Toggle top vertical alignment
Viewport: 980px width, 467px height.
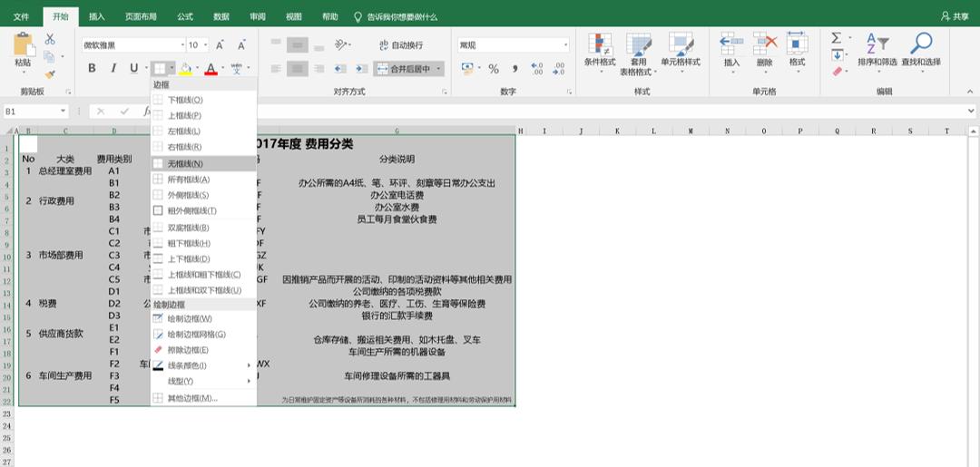pyautogui.click(x=276, y=45)
